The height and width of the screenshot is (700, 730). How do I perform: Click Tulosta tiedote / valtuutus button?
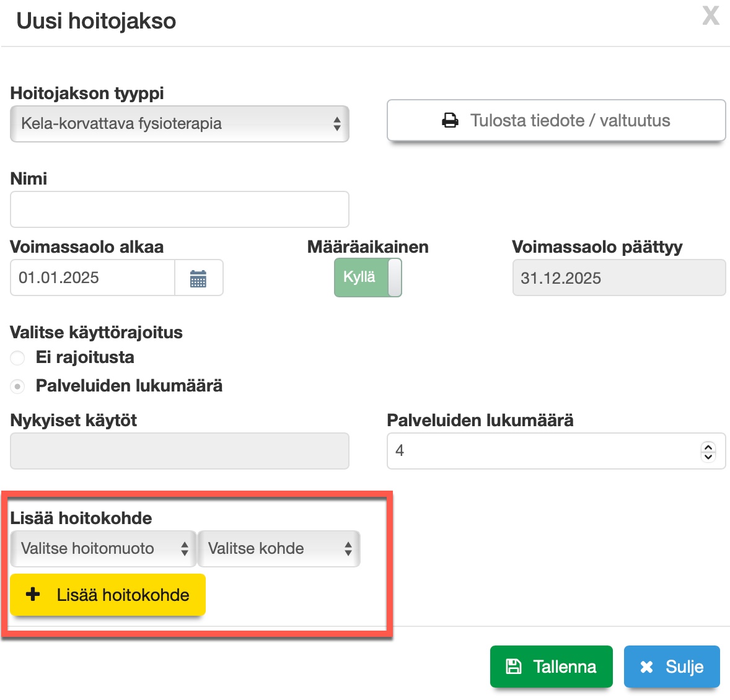point(556,121)
